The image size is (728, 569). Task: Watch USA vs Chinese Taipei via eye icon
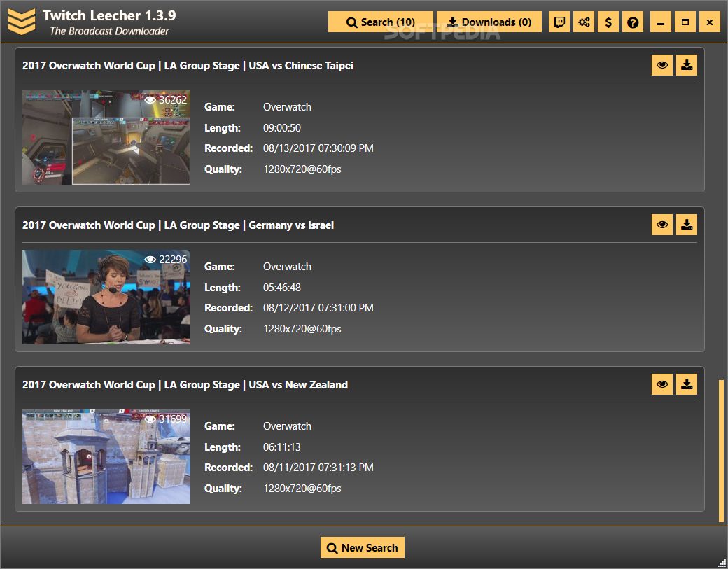pyautogui.click(x=661, y=66)
